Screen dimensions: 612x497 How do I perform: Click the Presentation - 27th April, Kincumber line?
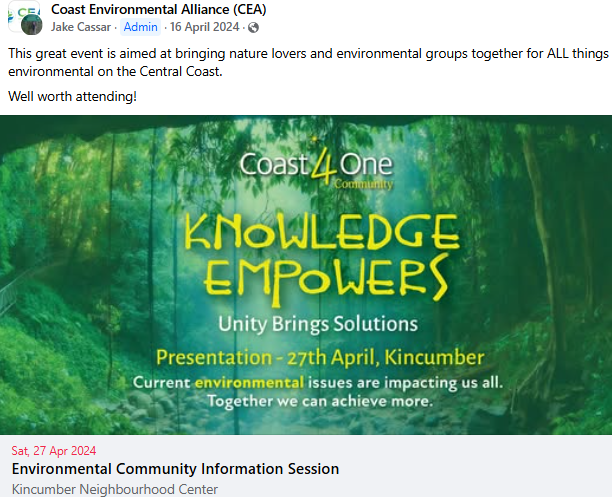(x=319, y=357)
